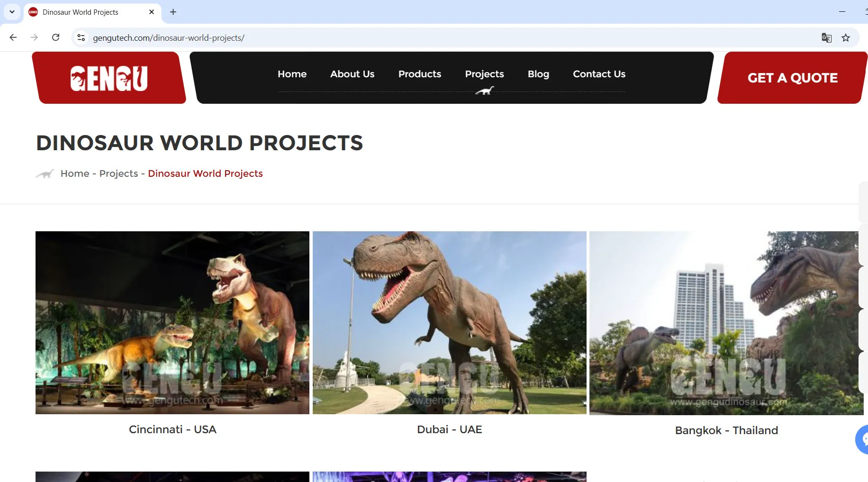Screen dimensions: 868x482
Task: Expand the tab search dropdown
Action: 12,12
